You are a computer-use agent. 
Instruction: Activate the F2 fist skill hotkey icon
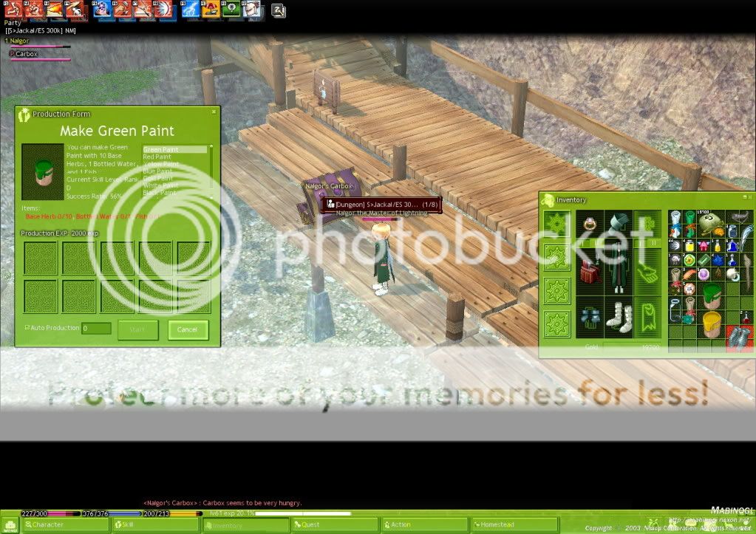[33, 9]
